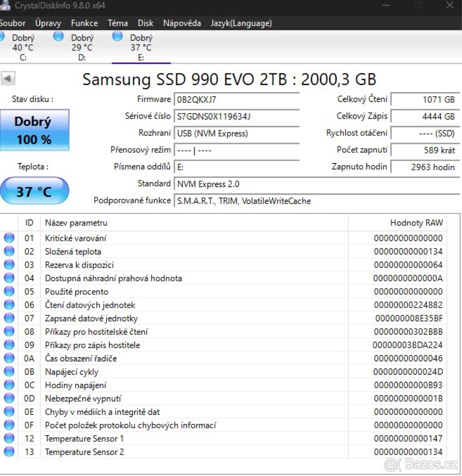Click the Dobrý 100 % health button
Screen dimensions: 462x476
point(35,130)
